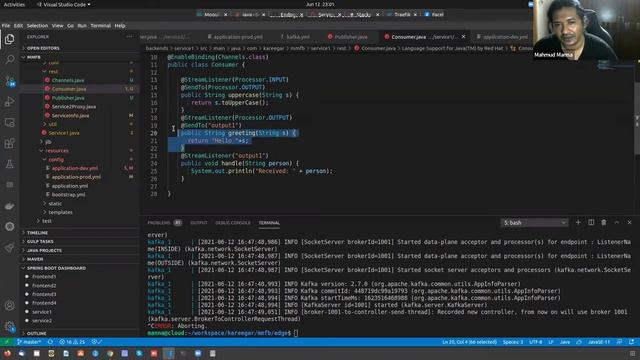Expand the templates folder
640x360 pixels.
point(60,212)
